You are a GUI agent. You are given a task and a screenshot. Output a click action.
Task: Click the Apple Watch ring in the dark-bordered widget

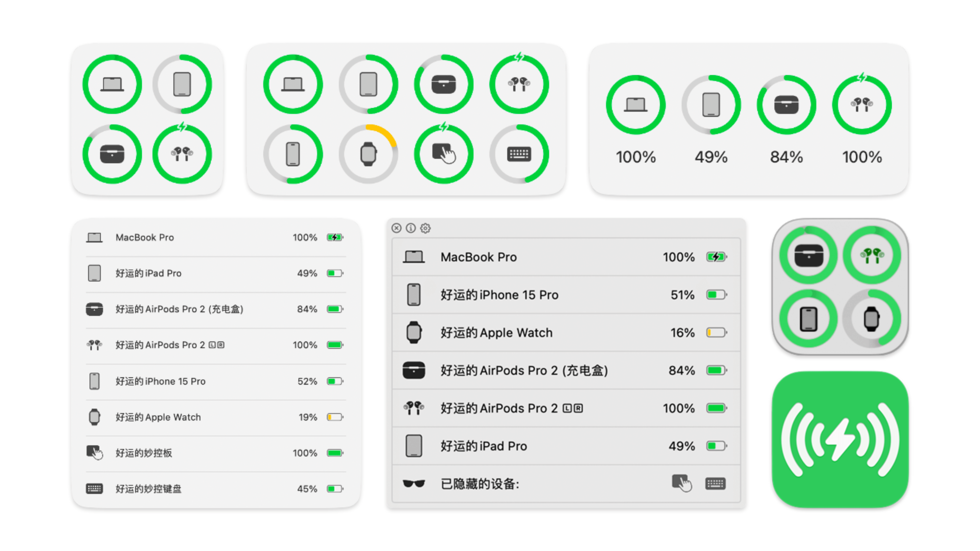(x=872, y=319)
